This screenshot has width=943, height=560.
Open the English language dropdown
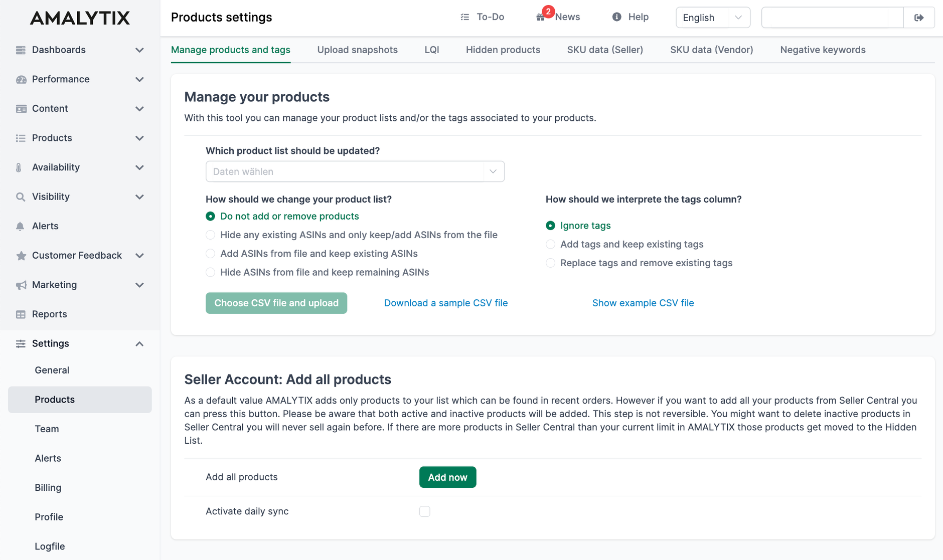point(713,18)
